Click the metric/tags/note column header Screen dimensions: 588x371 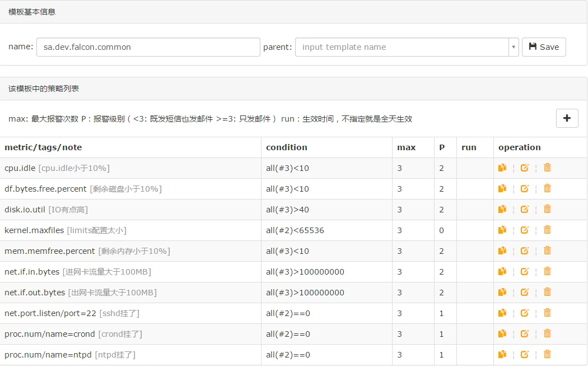tap(43, 147)
